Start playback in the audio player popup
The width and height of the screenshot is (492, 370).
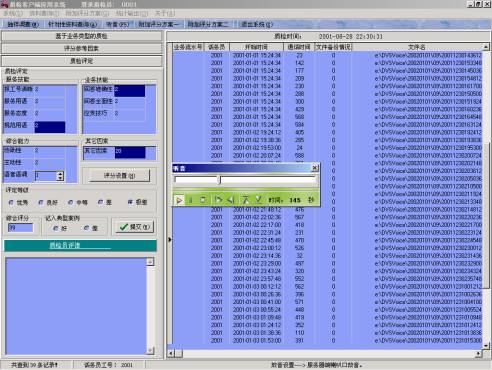(179, 200)
